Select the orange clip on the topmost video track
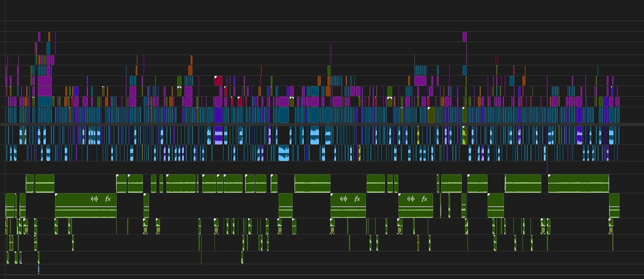Screen dimensions: 644x279 [x=49, y=37]
